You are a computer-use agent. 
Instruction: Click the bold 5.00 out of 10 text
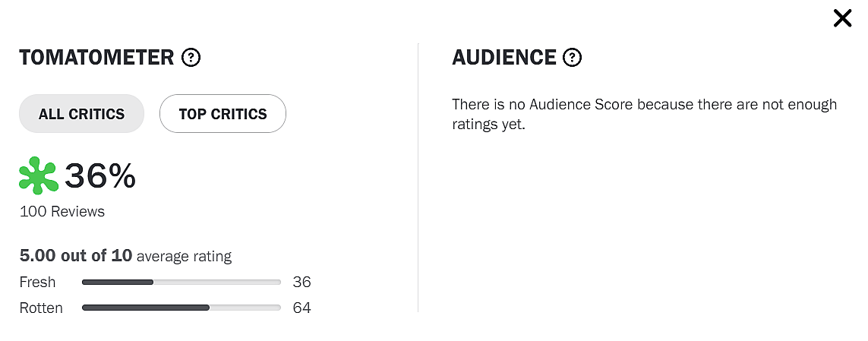click(x=76, y=257)
